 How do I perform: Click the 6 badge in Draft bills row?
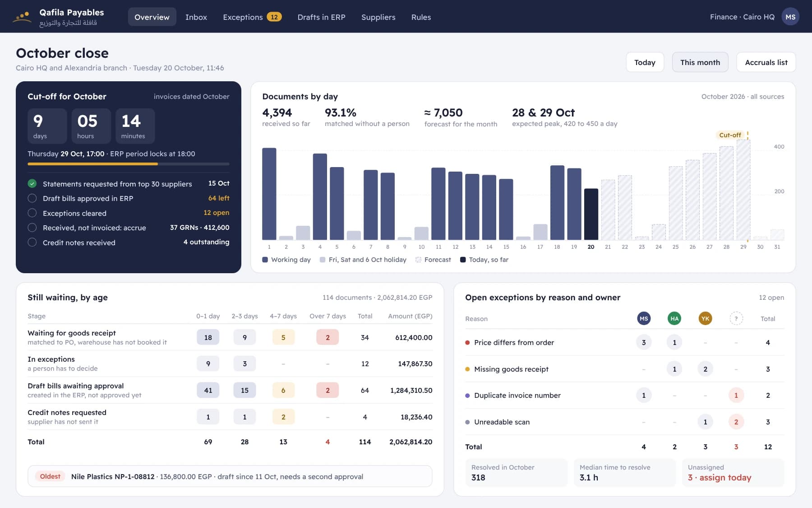coord(283,390)
